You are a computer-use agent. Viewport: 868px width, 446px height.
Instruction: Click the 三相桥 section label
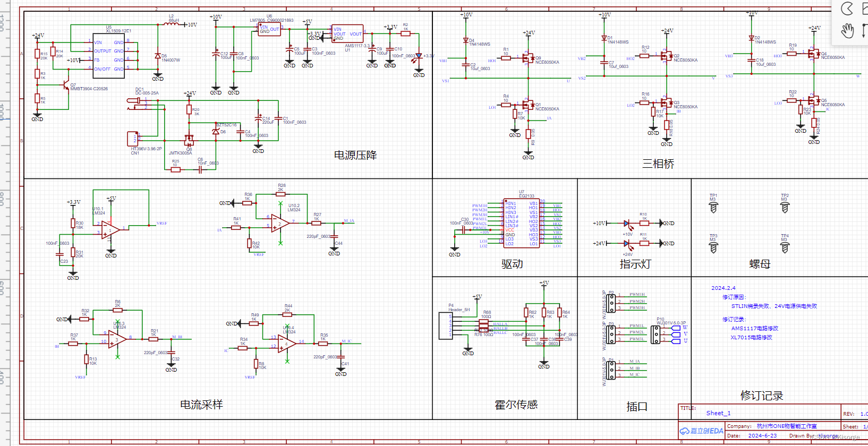[x=658, y=164]
